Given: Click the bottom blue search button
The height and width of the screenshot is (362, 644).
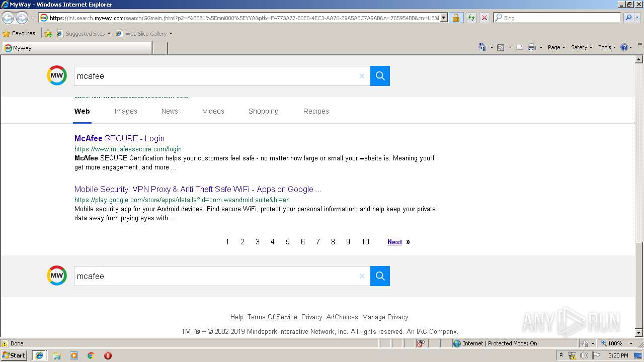Looking at the screenshot, I should [380, 276].
